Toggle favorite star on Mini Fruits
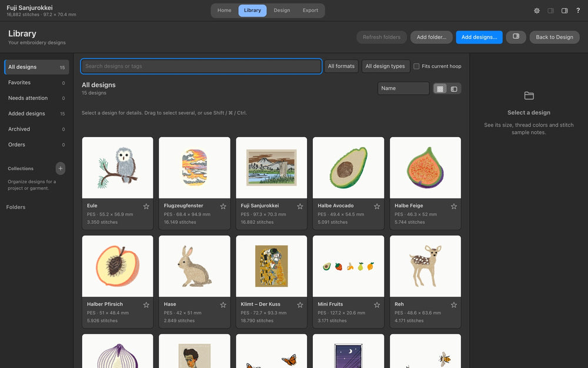This screenshot has height=368, width=588. coord(377,305)
